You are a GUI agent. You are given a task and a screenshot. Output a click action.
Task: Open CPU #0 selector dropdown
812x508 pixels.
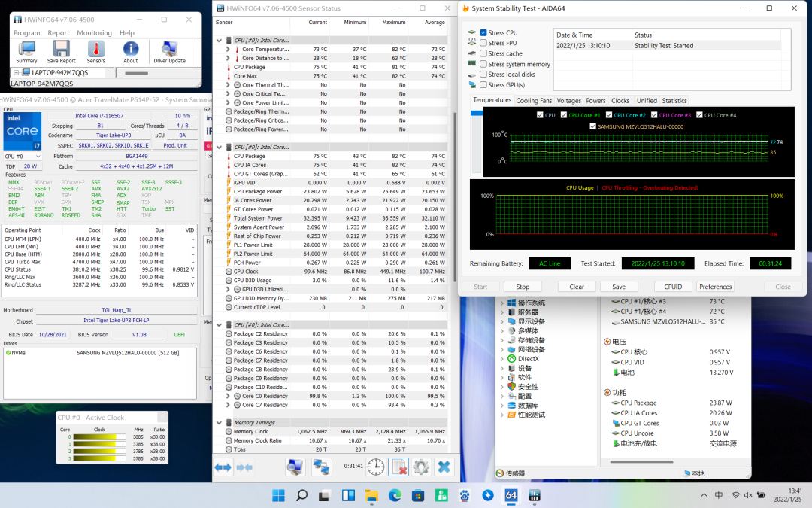coord(23,156)
